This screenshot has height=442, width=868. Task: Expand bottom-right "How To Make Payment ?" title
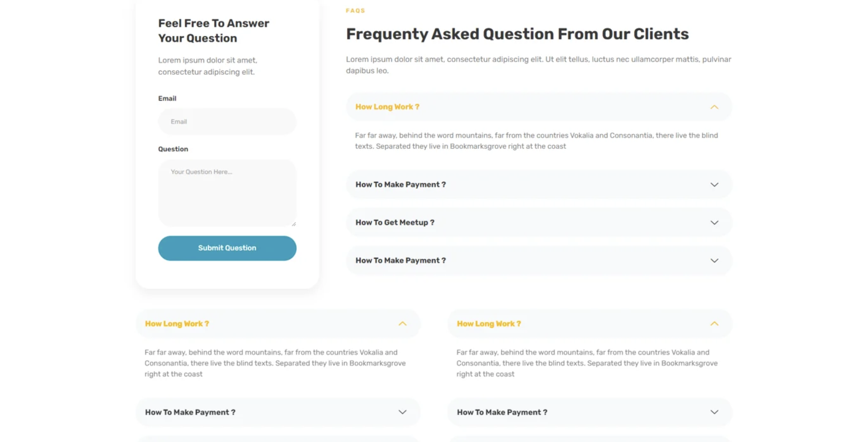click(x=502, y=412)
